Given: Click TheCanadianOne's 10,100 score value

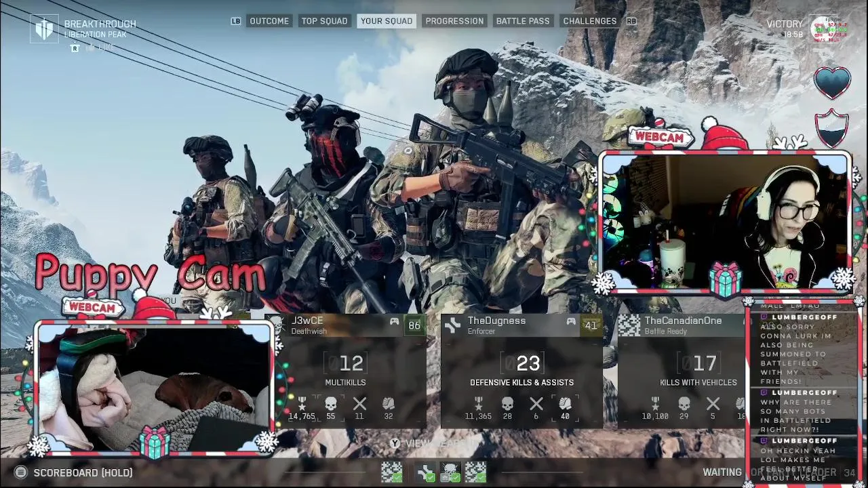Looking at the screenshot, I should click(655, 416).
